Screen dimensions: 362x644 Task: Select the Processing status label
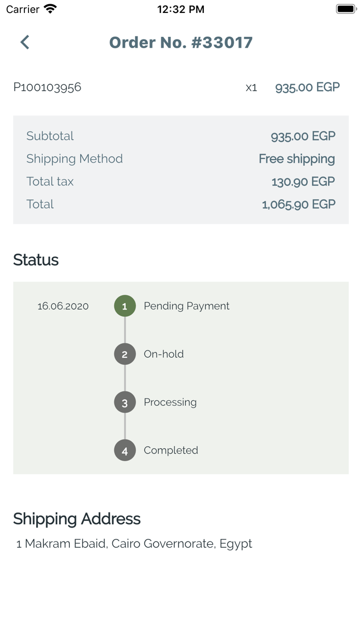pos(170,402)
